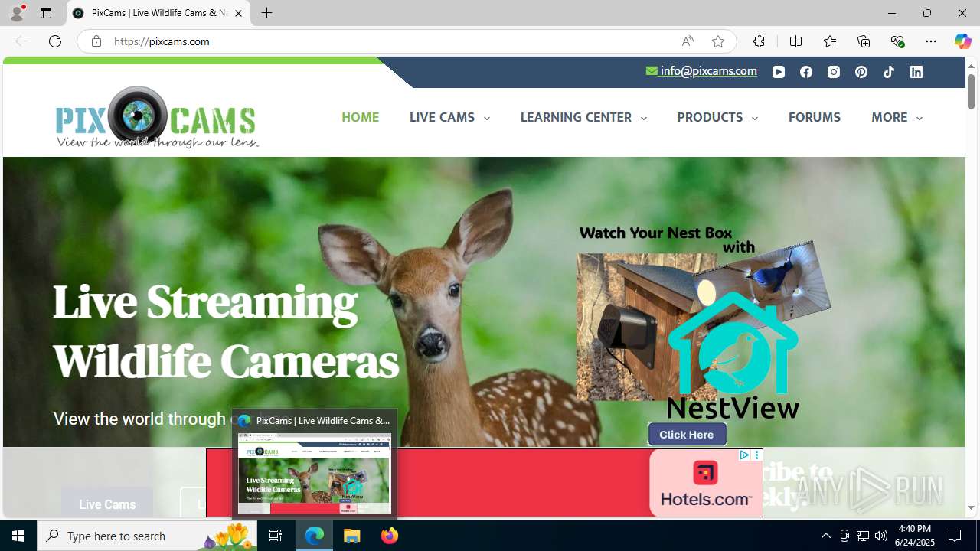Screen dimensions: 980x551
Task: Launch Firefox from taskbar
Action: point(390,536)
